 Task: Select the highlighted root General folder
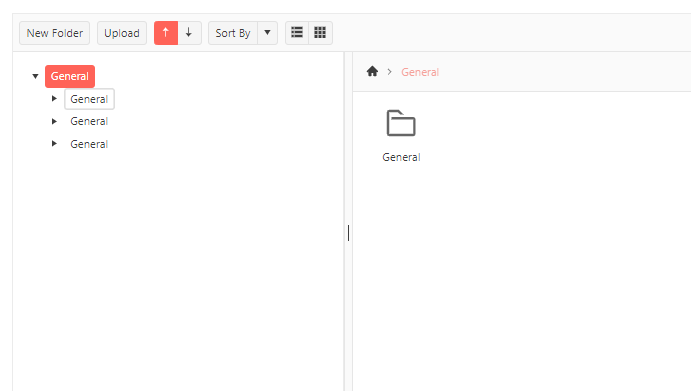[70, 76]
